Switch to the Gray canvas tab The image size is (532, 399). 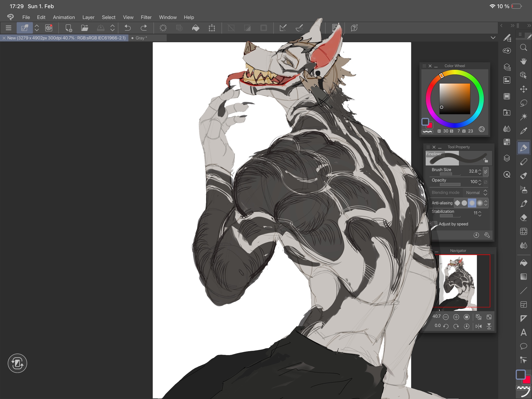pyautogui.click(x=140, y=38)
